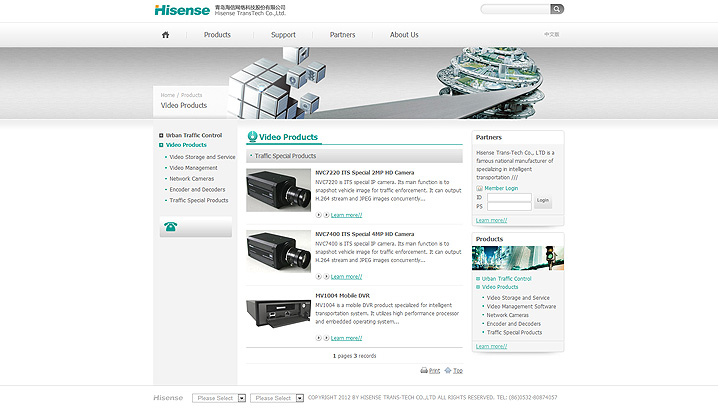Click the '1 pages 3 records' text
Image resolution: width=718 pixels, height=408 pixels.
coord(354,356)
